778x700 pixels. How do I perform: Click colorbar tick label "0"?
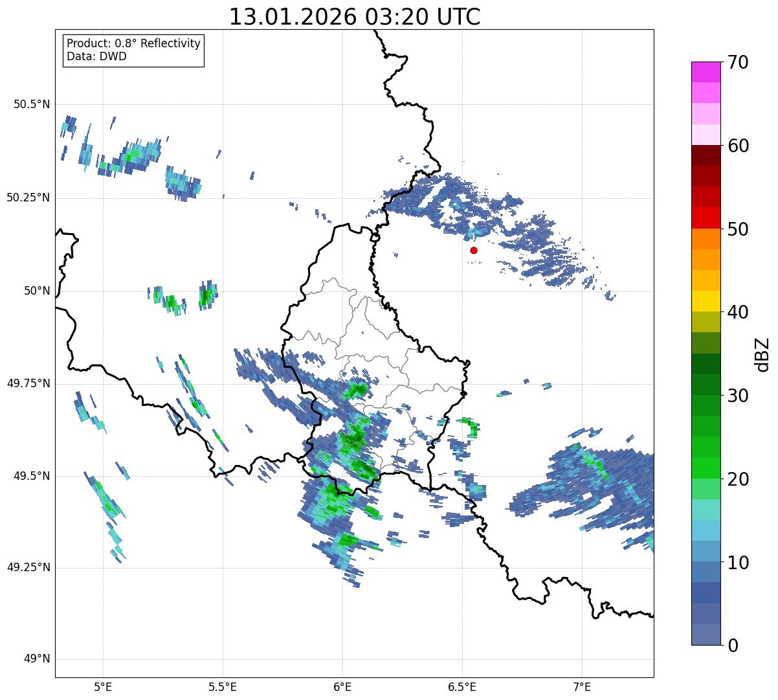(733, 646)
